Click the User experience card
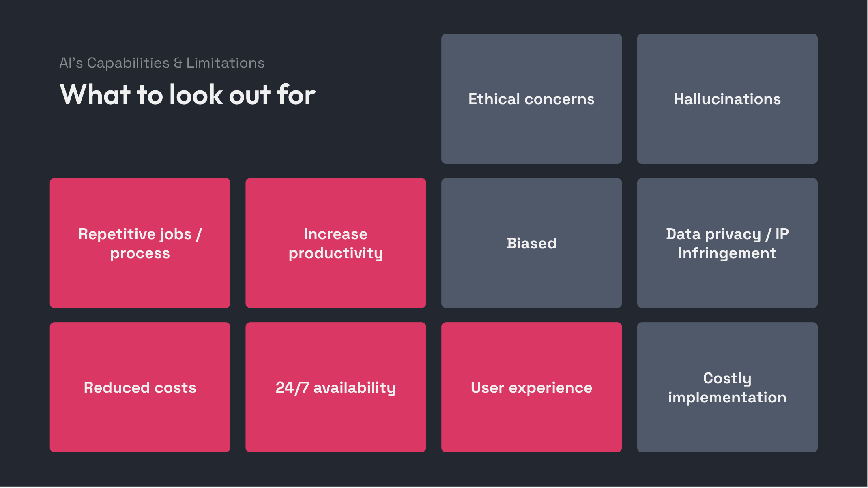Viewport: 868px width, 488px height. (x=531, y=387)
